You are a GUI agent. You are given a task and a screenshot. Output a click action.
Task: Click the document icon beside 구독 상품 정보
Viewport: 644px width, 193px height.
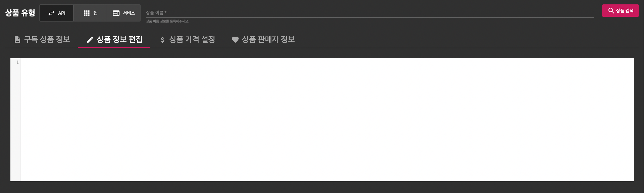point(17,40)
